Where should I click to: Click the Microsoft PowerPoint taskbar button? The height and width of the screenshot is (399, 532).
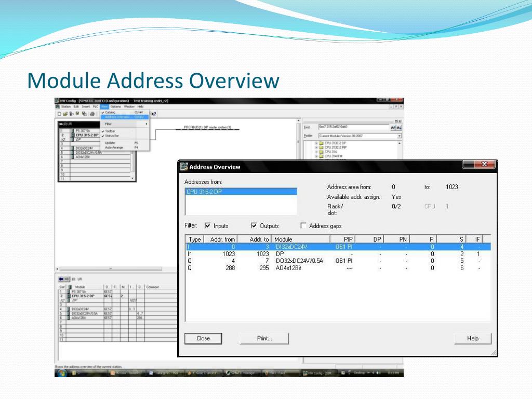128,373
